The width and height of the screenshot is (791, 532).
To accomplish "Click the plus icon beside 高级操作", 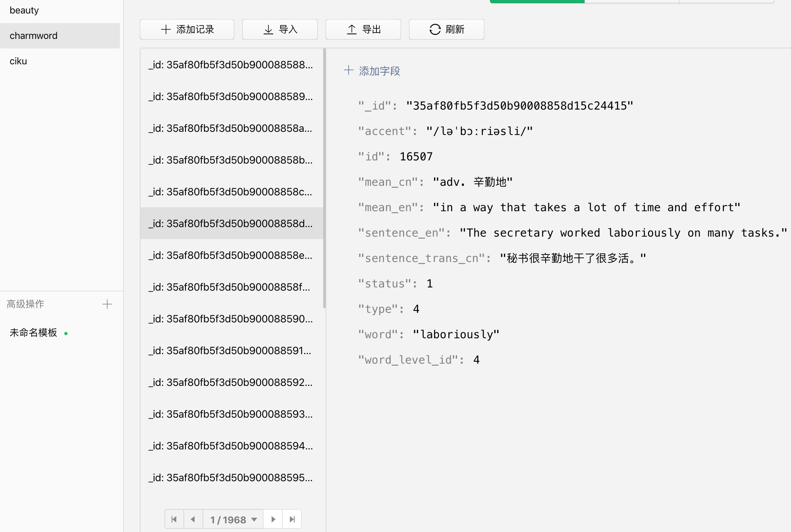I will point(107,305).
